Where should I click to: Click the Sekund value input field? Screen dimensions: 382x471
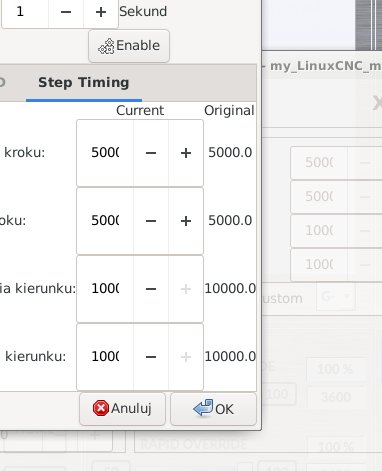25,12
